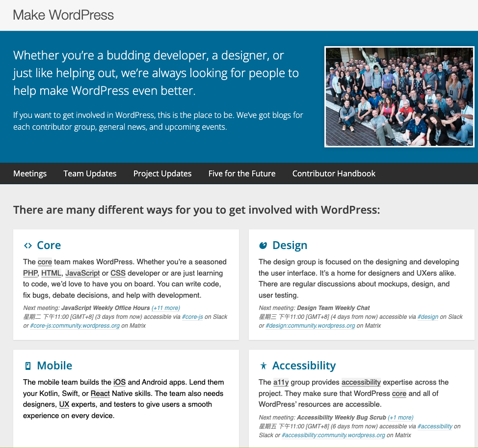Screen dimensions: 478x448
Task: Click 'Accessibility Weekly Bug Scrub' meeting title
Action: tap(342, 418)
